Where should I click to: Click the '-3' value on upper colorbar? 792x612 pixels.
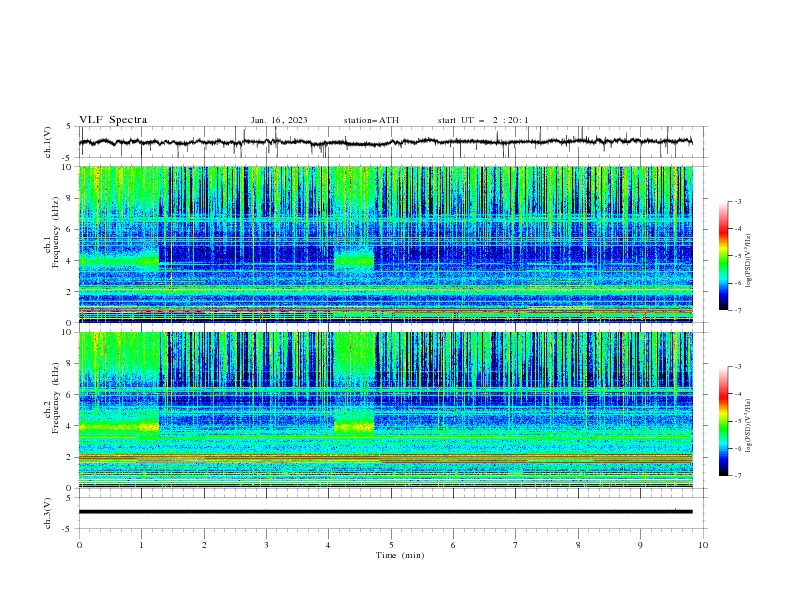click(737, 201)
